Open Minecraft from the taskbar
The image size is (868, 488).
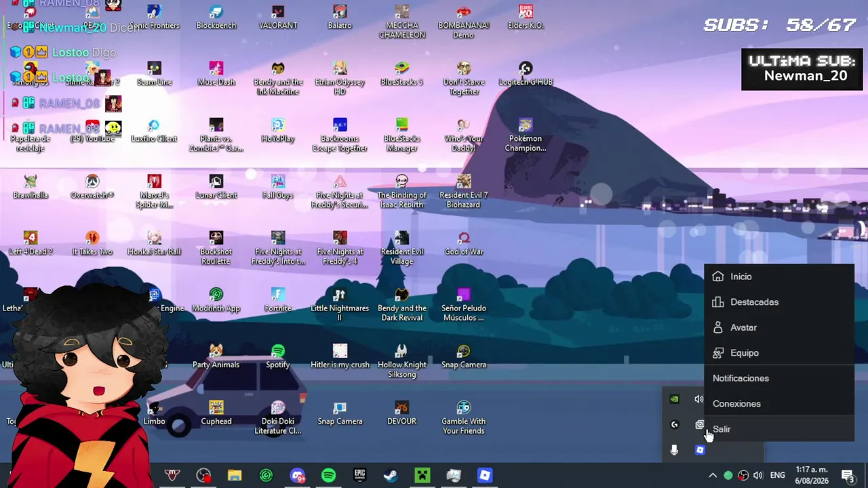pyautogui.click(x=422, y=476)
